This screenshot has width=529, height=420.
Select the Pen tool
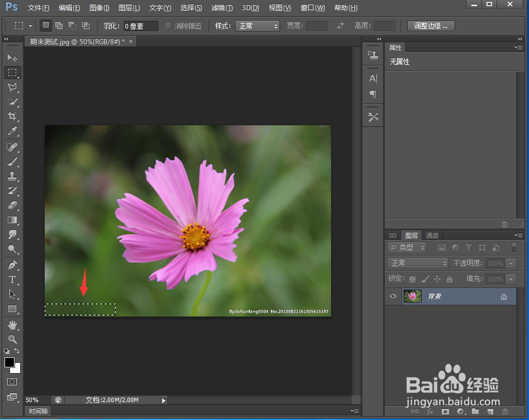[x=12, y=265]
